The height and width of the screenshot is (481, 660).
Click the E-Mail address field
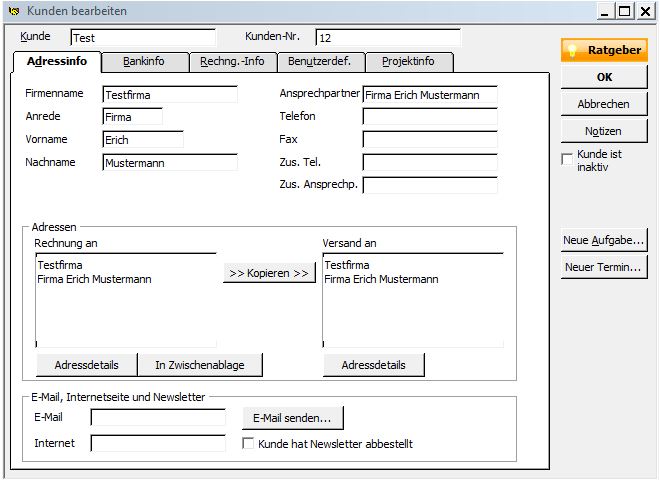pos(158,417)
